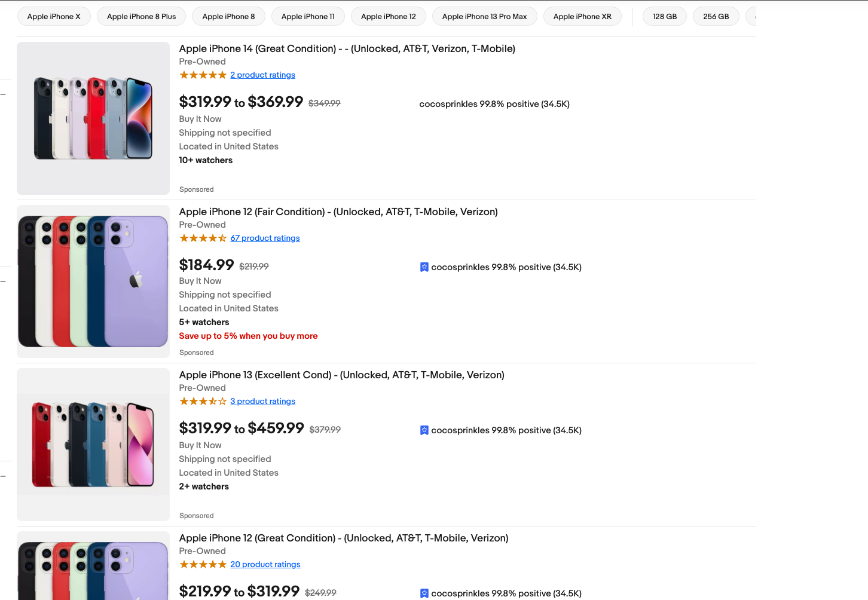This screenshot has height=600, width=868.
Task: Switch to the Apple iPhone 13 Pro Max chip
Action: [484, 16]
